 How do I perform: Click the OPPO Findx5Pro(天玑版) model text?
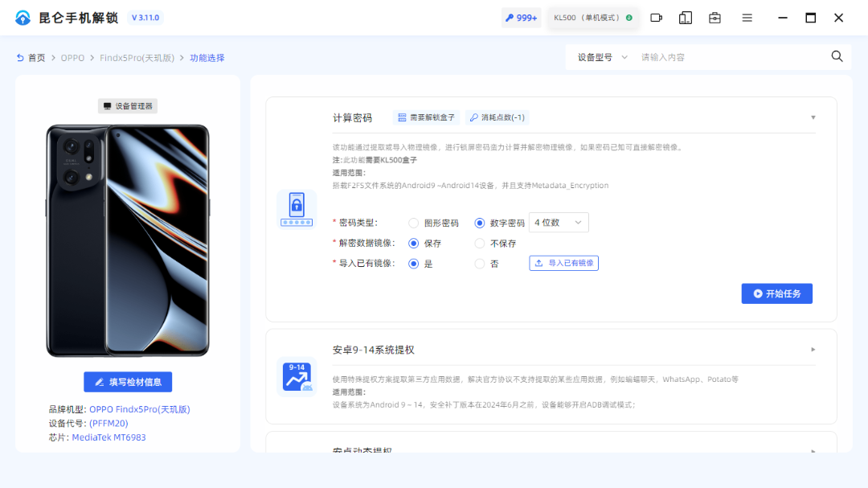coord(140,409)
